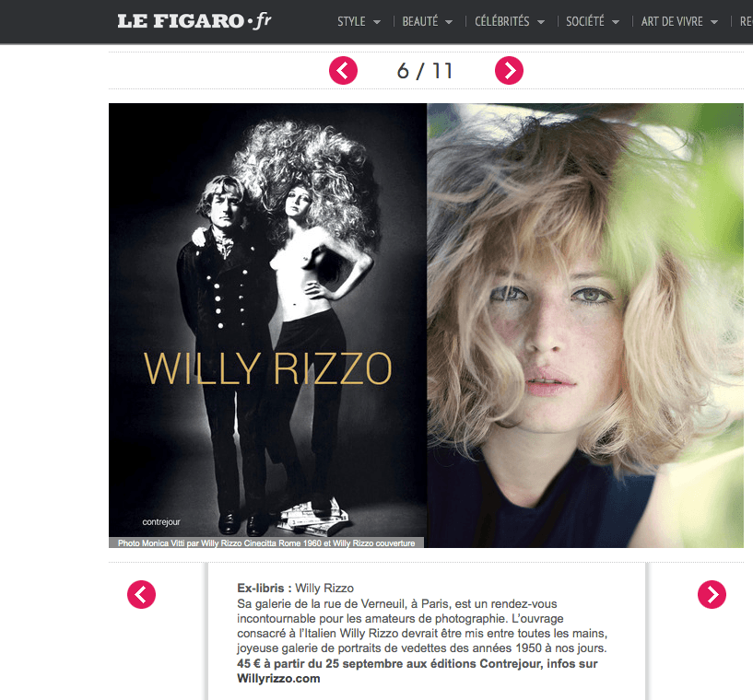Image resolution: width=753 pixels, height=700 pixels.
Task: Expand the Société menu dropdown arrow
Action: 616,22
